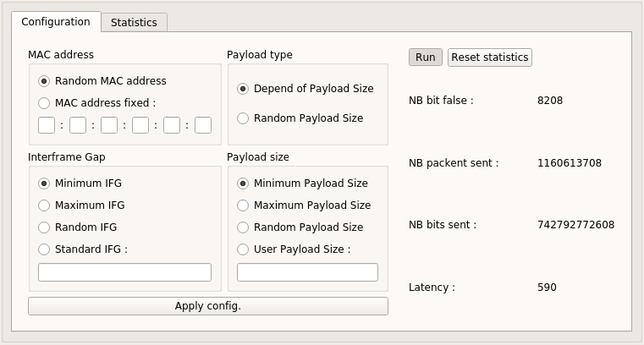Choose Random Payload Size under Payload type
The image size is (644, 345).
pyautogui.click(x=300, y=118)
